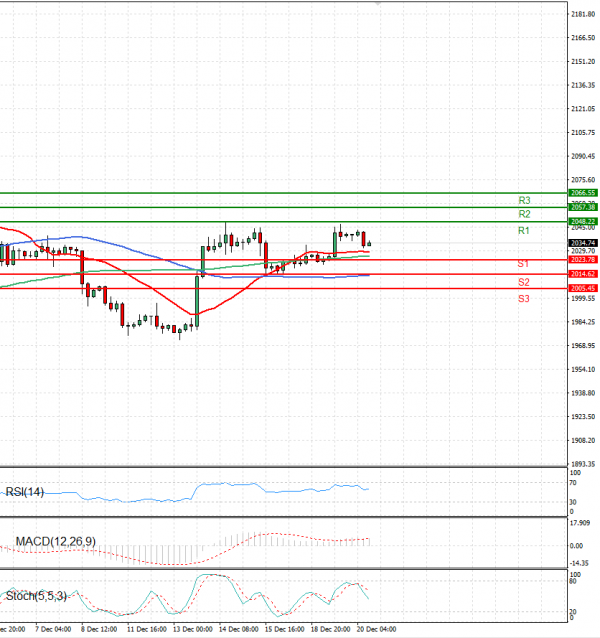
Task: Select the 2014.62 red price tag
Action: pos(583,274)
